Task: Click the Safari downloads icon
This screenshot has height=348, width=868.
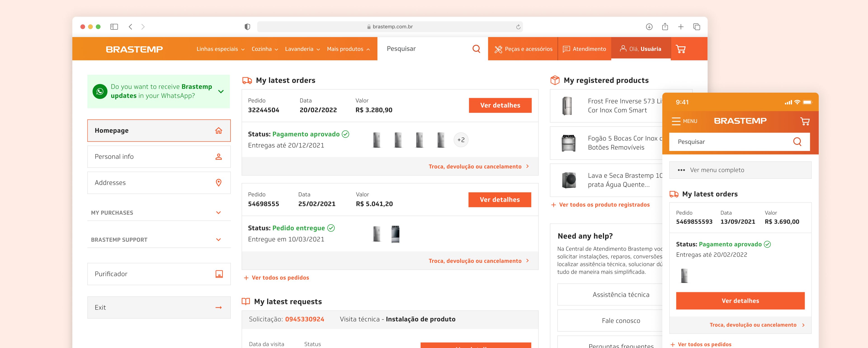Action: coord(649,27)
